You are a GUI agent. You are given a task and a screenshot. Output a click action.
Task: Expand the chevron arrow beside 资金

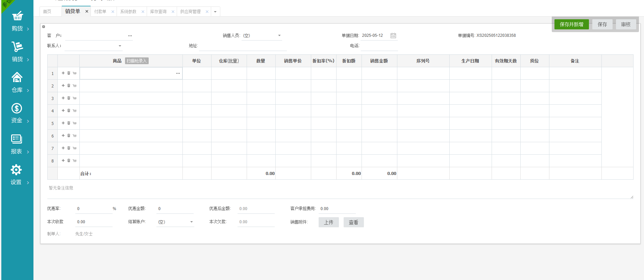(28, 121)
